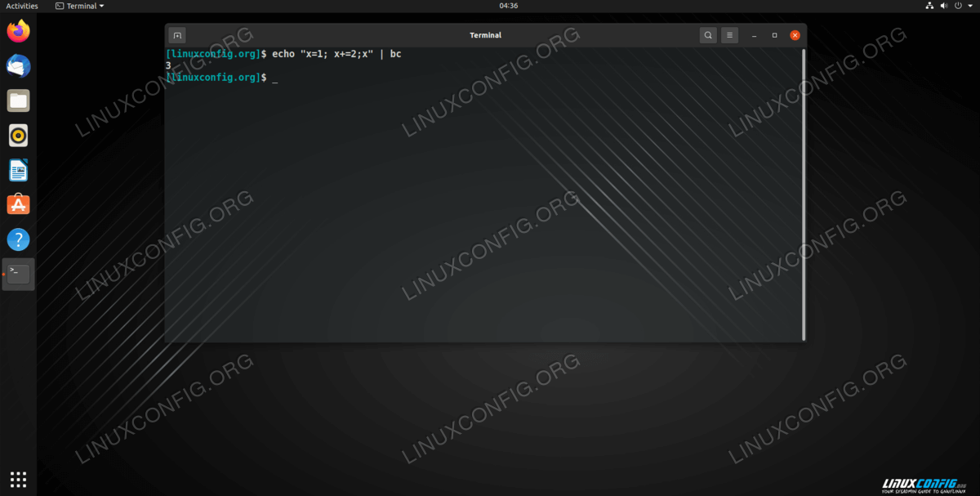Open the system menu via power icon
Viewport: 980px width, 496px height.
click(x=959, y=6)
